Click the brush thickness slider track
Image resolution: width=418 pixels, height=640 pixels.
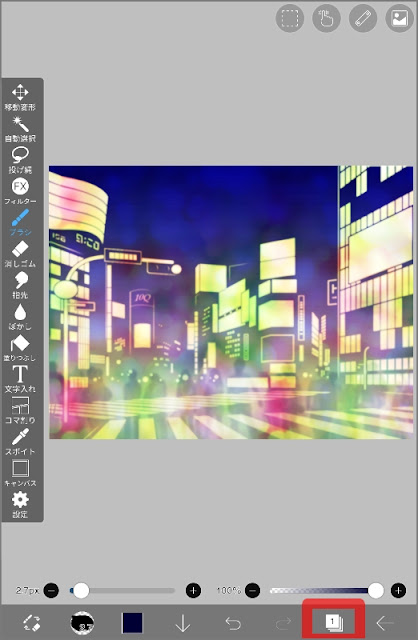pos(122,590)
